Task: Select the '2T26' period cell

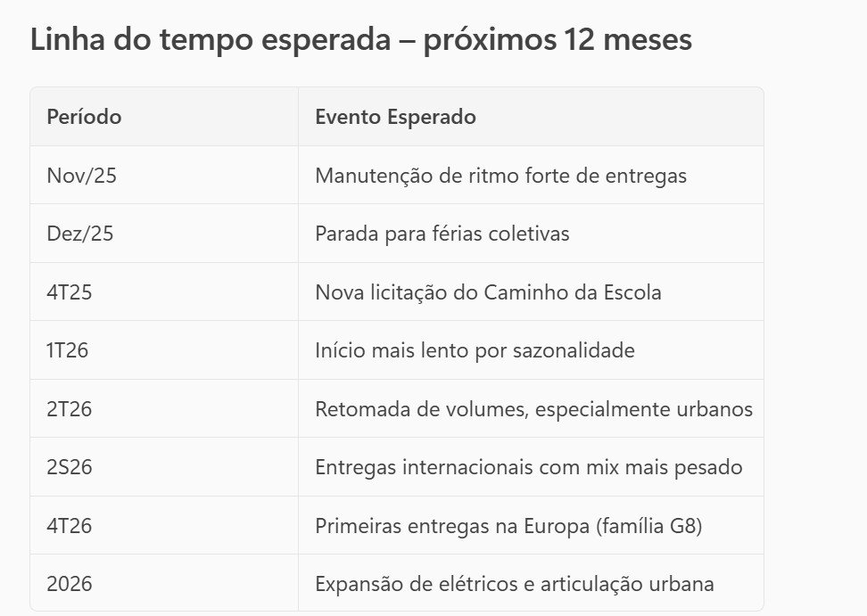Action: coord(70,409)
